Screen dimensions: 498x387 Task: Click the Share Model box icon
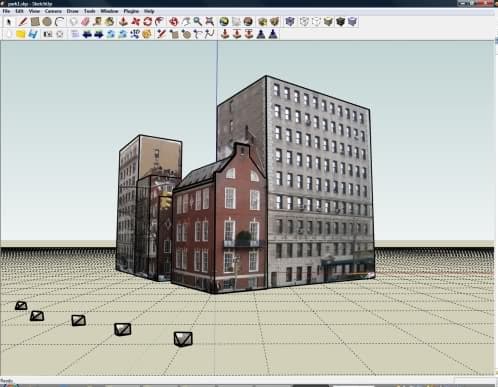point(275,22)
